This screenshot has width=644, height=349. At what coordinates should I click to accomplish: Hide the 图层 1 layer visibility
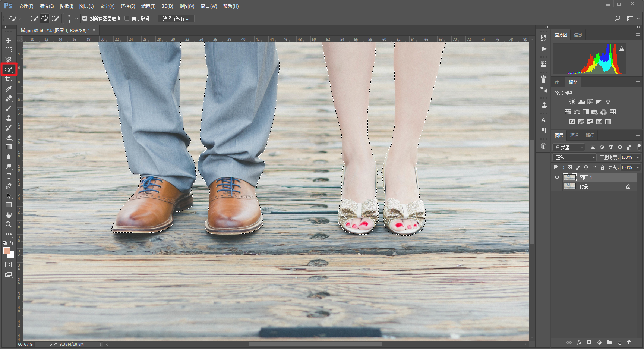[557, 177]
